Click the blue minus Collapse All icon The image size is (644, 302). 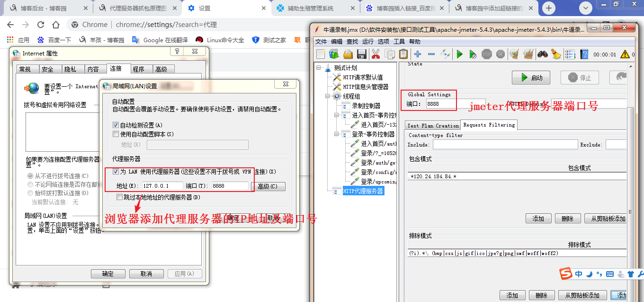(x=431, y=54)
